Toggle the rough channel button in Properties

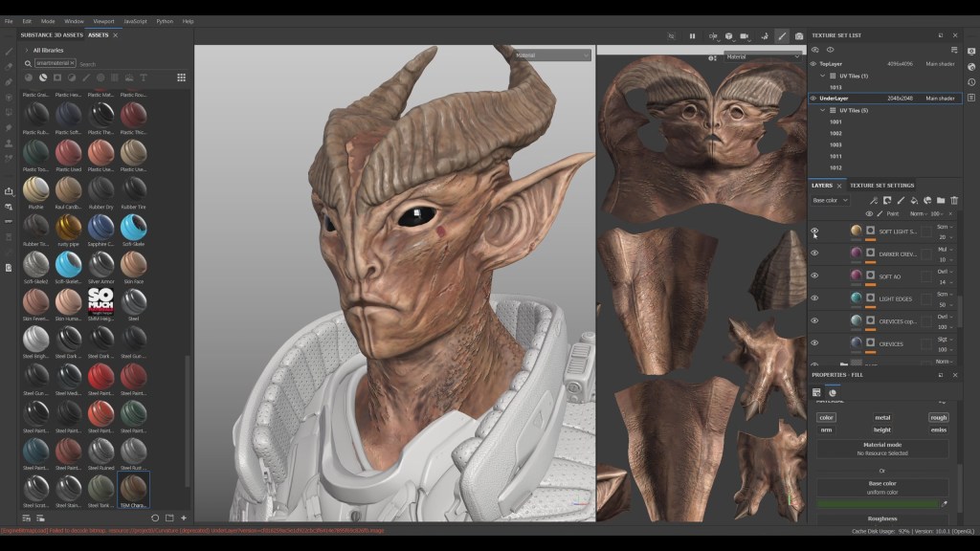(x=939, y=417)
